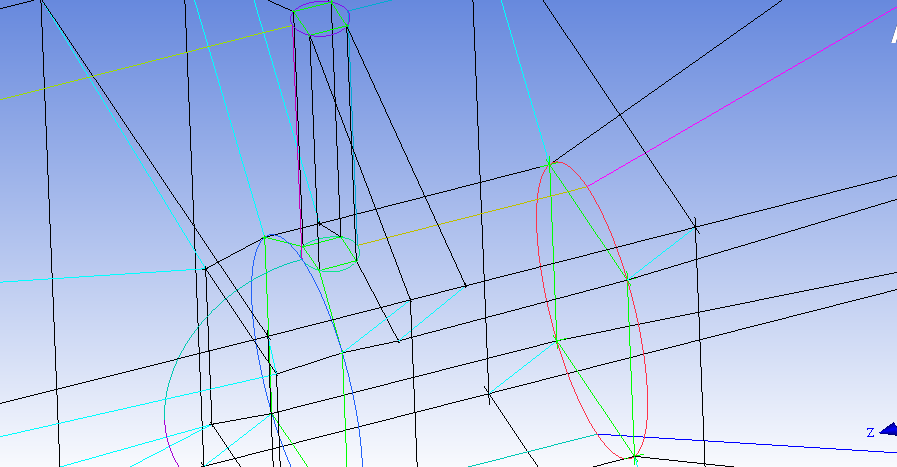This screenshot has height=467, width=897.
Task: Select the purple circle atop the cylinder
Action: pyautogui.click(x=320, y=19)
